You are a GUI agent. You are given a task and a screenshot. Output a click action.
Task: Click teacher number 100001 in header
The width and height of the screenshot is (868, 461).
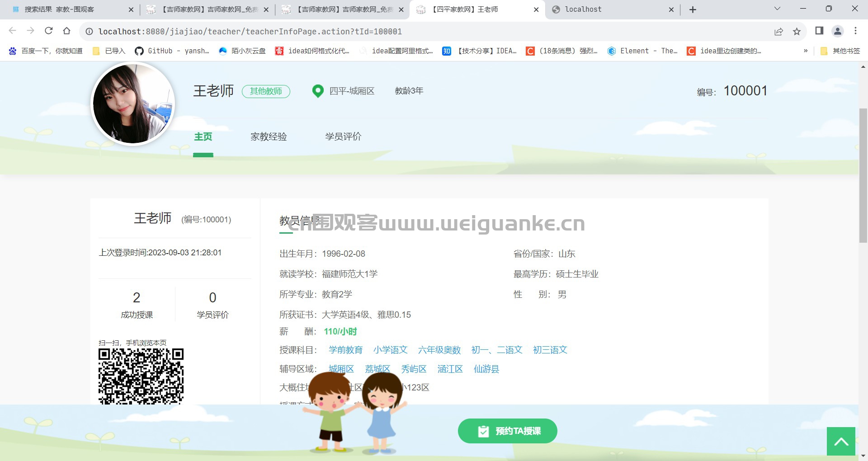tap(745, 91)
